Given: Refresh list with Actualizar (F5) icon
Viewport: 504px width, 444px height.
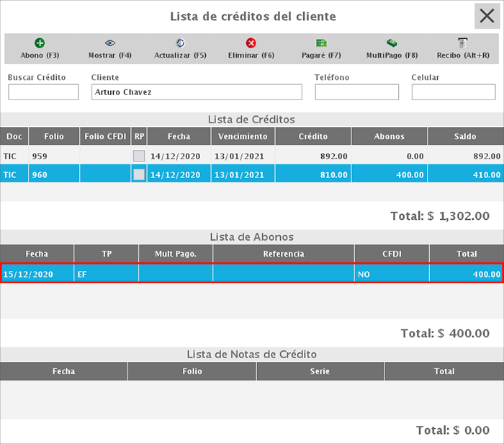Looking at the screenshot, I should click(x=180, y=43).
